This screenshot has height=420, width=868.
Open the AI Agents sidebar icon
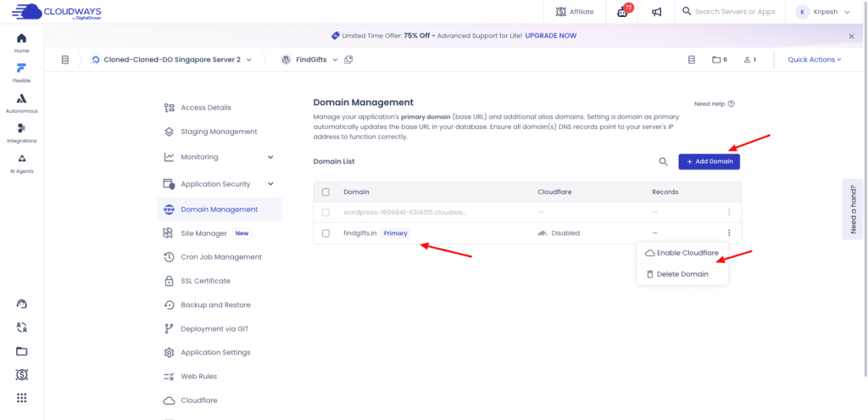tap(21, 164)
